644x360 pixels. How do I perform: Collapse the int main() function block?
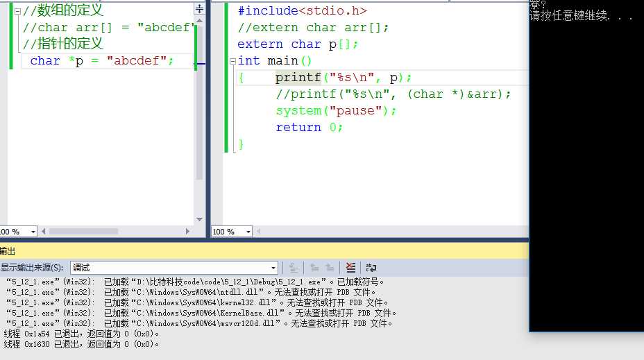(232, 61)
